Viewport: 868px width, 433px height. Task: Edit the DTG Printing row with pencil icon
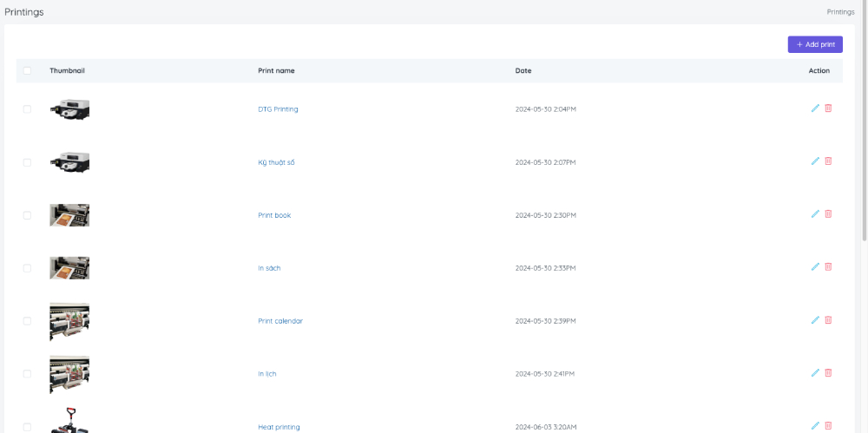815,108
